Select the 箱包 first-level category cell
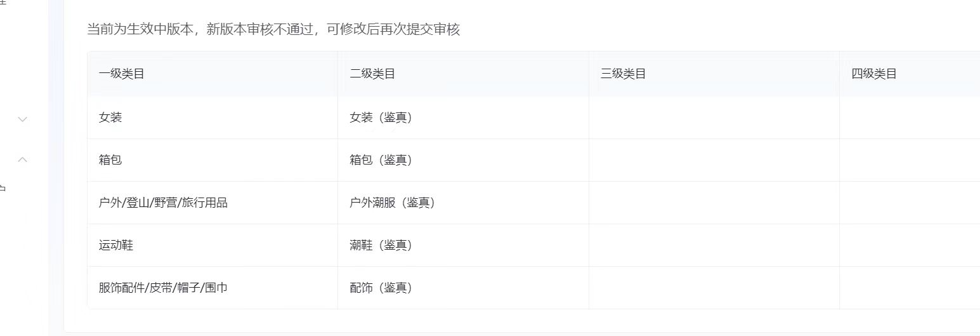The width and height of the screenshot is (980, 336). coord(110,160)
